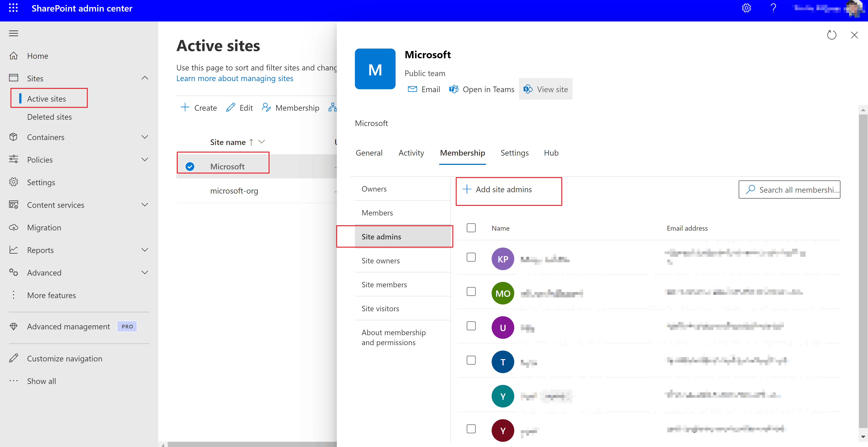868x447 pixels.
Task: Open the Site name column dropdown
Action: click(x=262, y=142)
